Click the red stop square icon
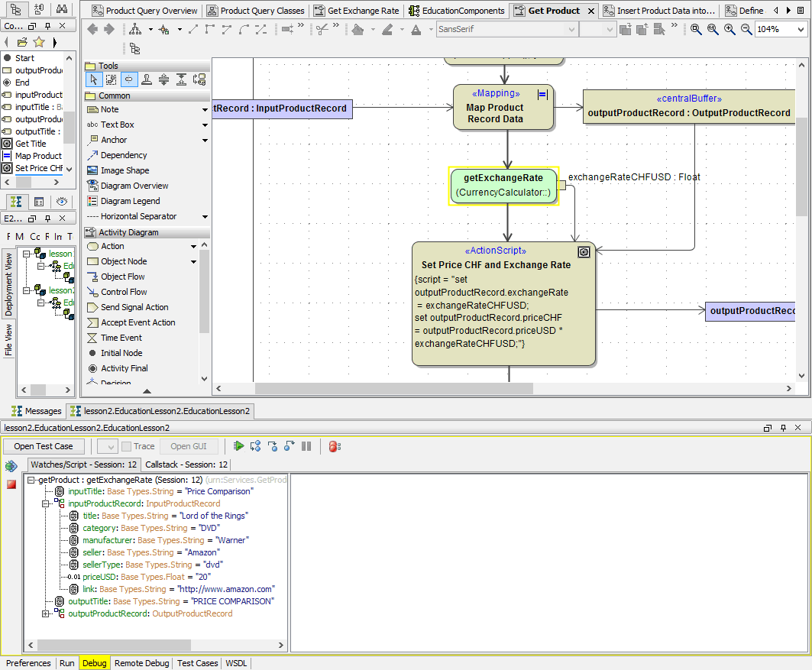 [11, 484]
